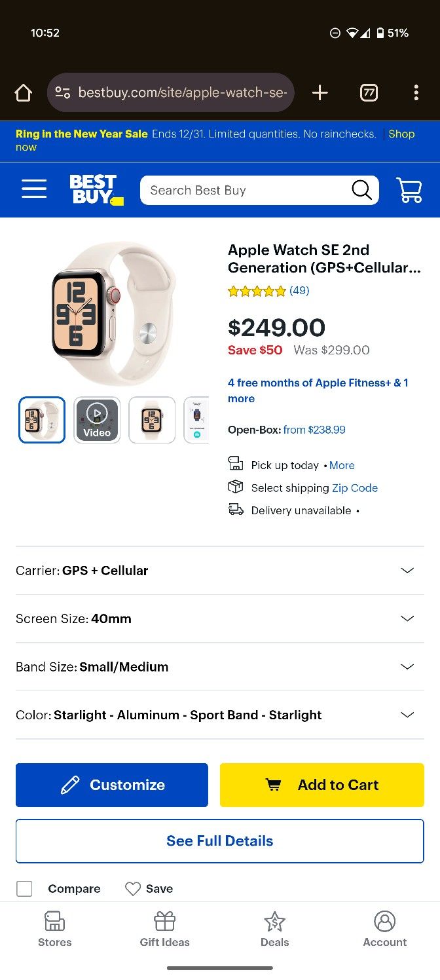Click the Best Buy logo

point(96,190)
